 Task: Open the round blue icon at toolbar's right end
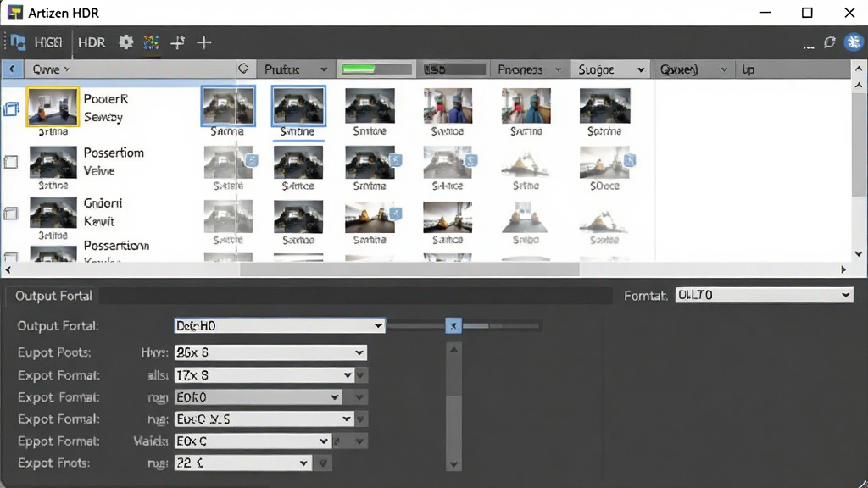(x=853, y=42)
